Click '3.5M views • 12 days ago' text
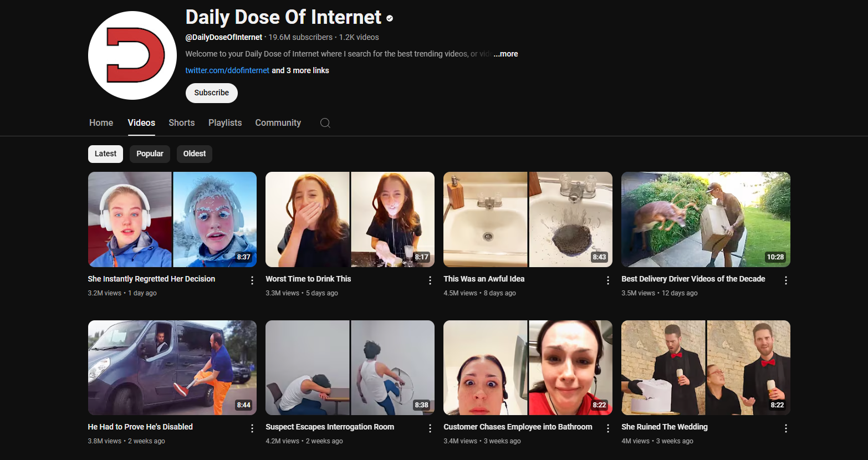Viewport: 868px width, 460px height. pos(660,293)
